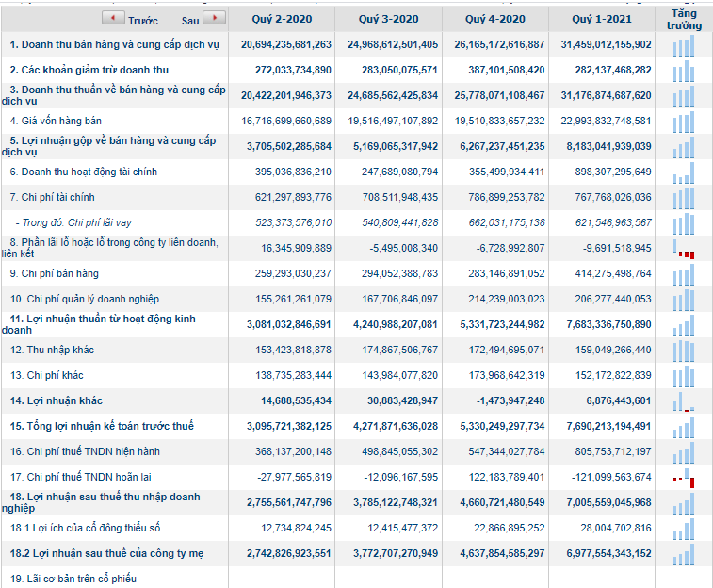
Task: Open growth chart for gross profit row 5
Action: pos(684,146)
